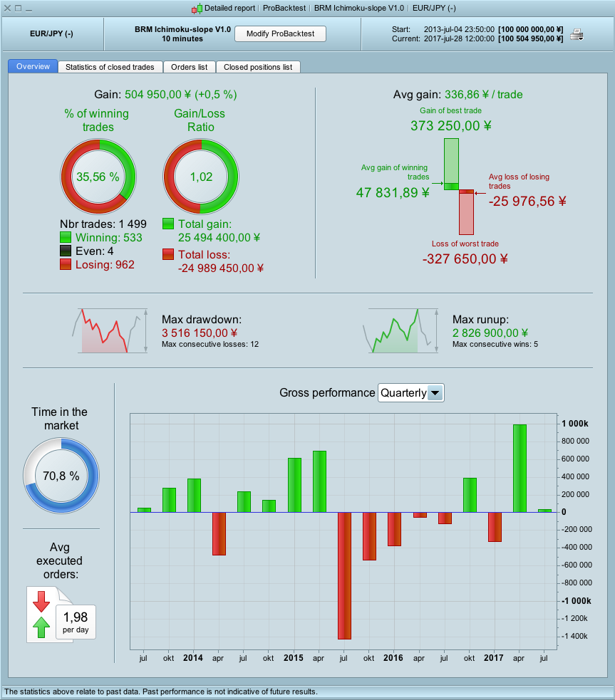
Task: Click the max runup chart thumbnail
Action: pyautogui.click(x=400, y=331)
